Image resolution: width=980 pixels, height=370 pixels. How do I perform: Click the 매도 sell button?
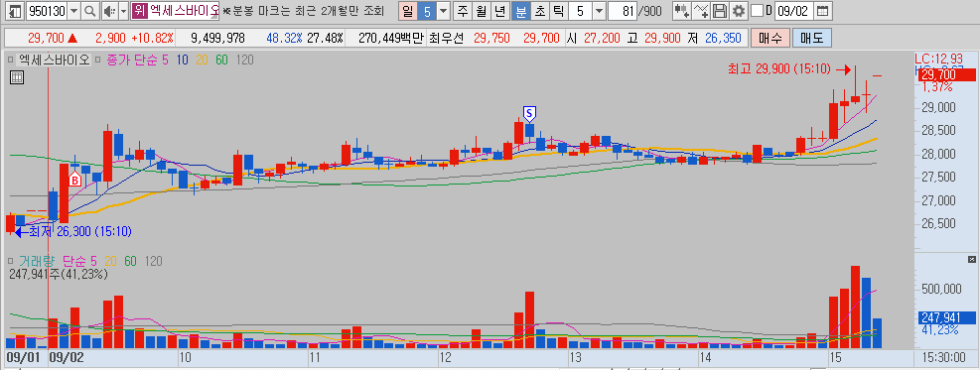click(x=812, y=38)
